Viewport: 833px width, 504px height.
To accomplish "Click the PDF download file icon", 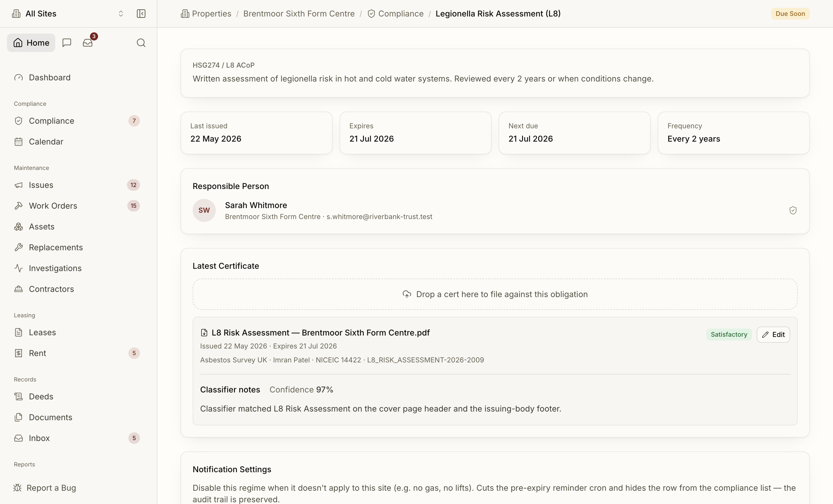I will point(204,332).
